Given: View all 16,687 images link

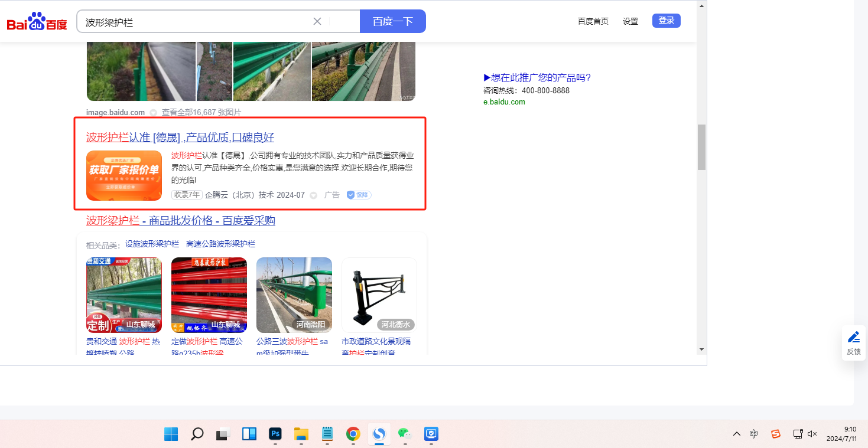Looking at the screenshot, I should pyautogui.click(x=201, y=112).
